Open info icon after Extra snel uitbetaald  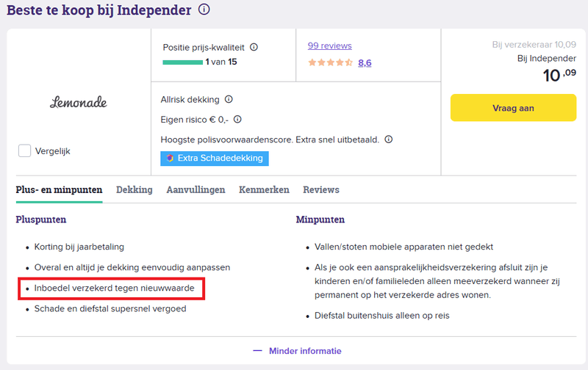[x=389, y=139]
